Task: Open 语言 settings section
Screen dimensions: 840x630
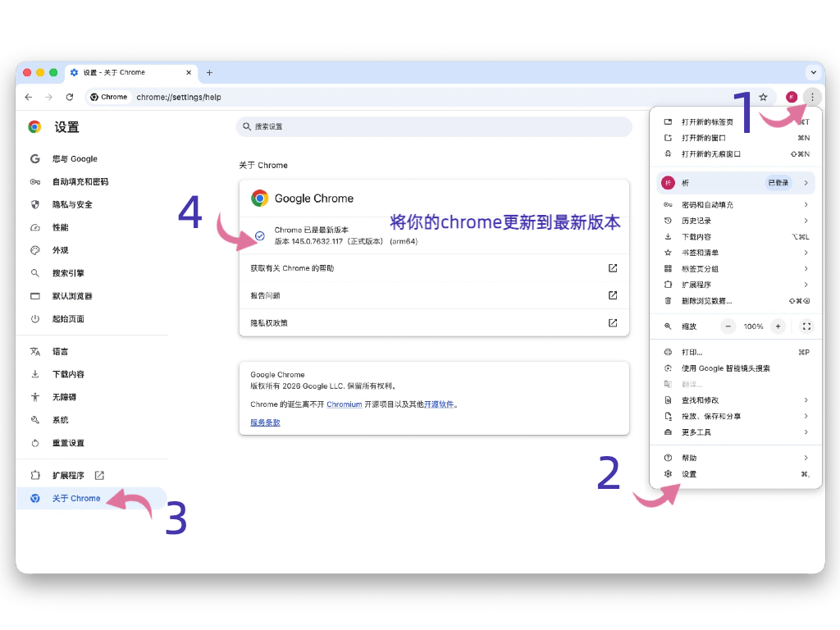Action: [60, 351]
